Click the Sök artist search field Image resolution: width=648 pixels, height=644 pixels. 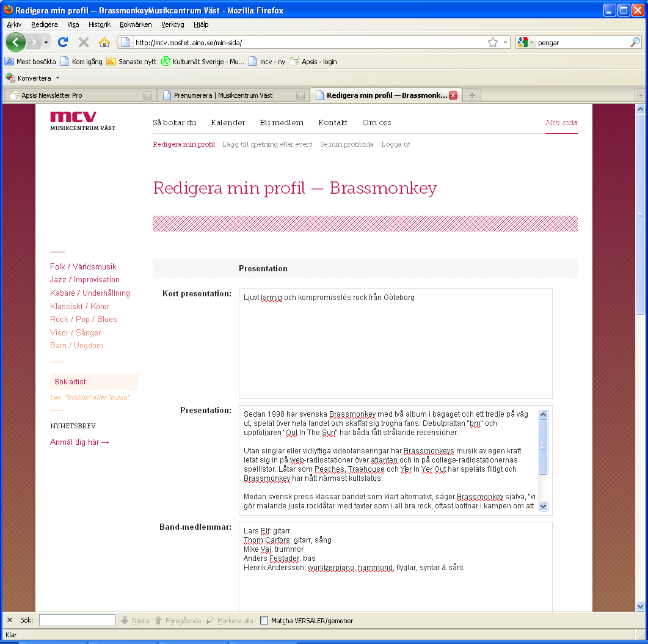coord(94,381)
